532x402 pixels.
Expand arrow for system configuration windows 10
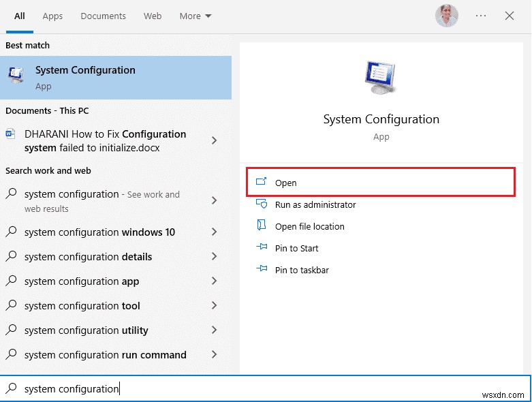(x=214, y=232)
